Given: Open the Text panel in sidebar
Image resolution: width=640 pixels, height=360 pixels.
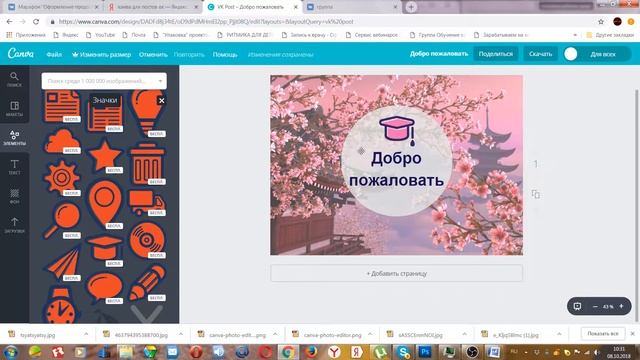Looking at the screenshot, I should pos(14,167).
